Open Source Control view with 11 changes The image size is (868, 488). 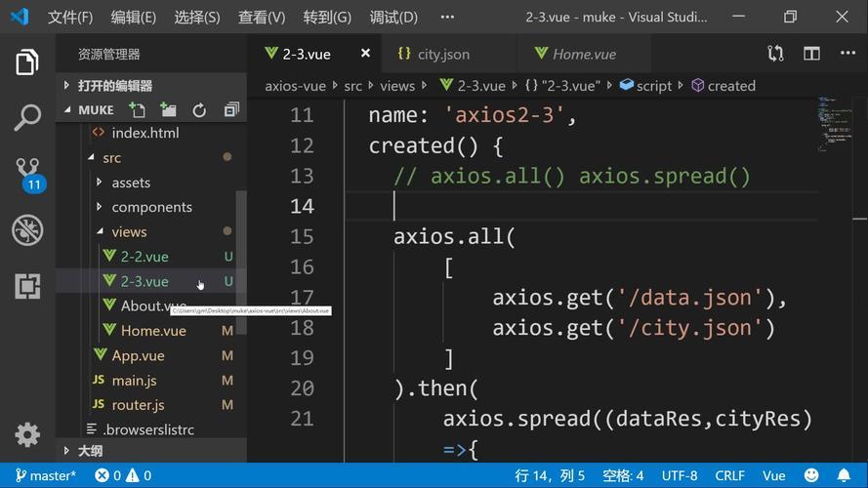28,175
